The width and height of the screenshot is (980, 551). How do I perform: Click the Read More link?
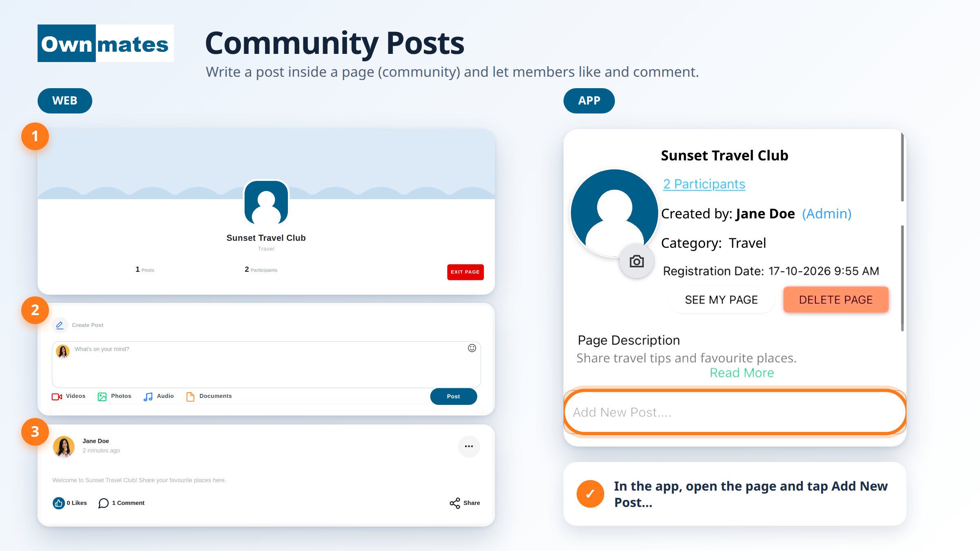(742, 373)
